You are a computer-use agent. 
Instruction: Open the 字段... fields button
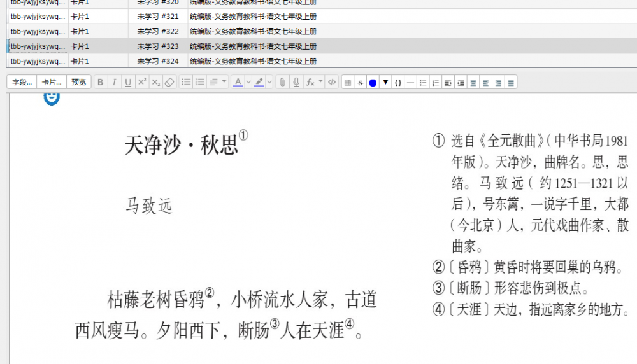pyautogui.click(x=22, y=82)
